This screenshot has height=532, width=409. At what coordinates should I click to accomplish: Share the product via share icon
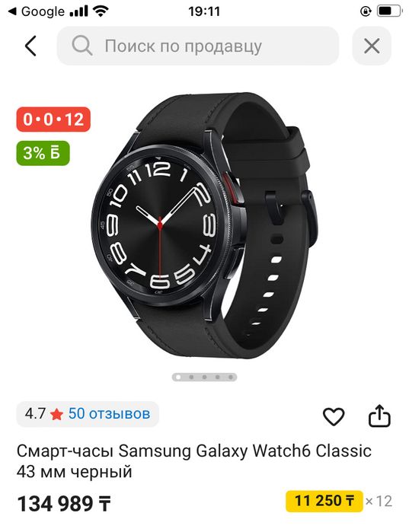point(379,416)
